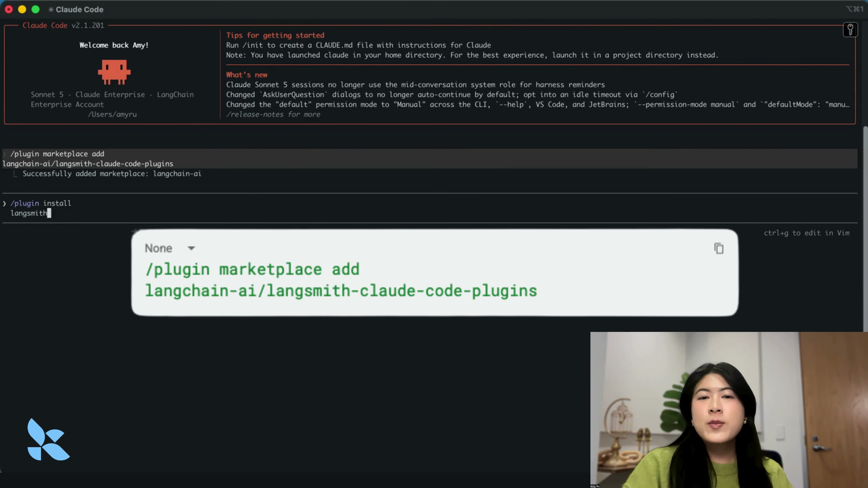
Task: Click the orange Claude pixel mascot
Action: click(x=114, y=72)
